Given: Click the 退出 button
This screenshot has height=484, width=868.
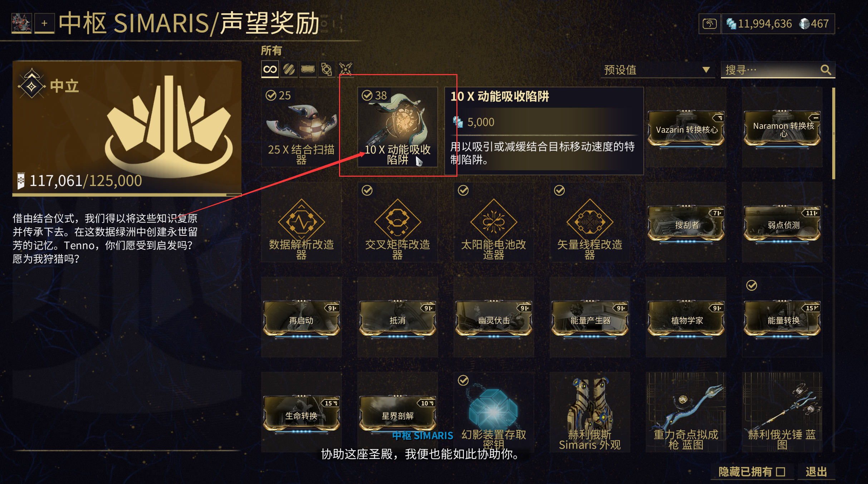Looking at the screenshot, I should click(x=816, y=472).
